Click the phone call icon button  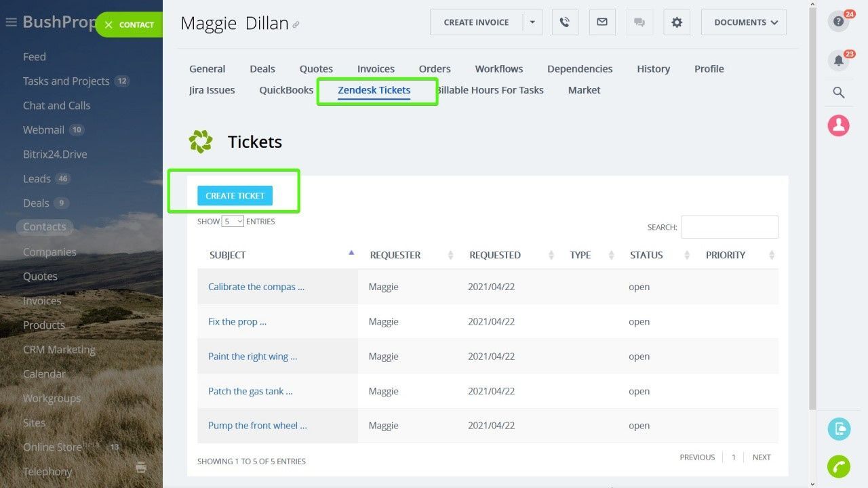(565, 22)
